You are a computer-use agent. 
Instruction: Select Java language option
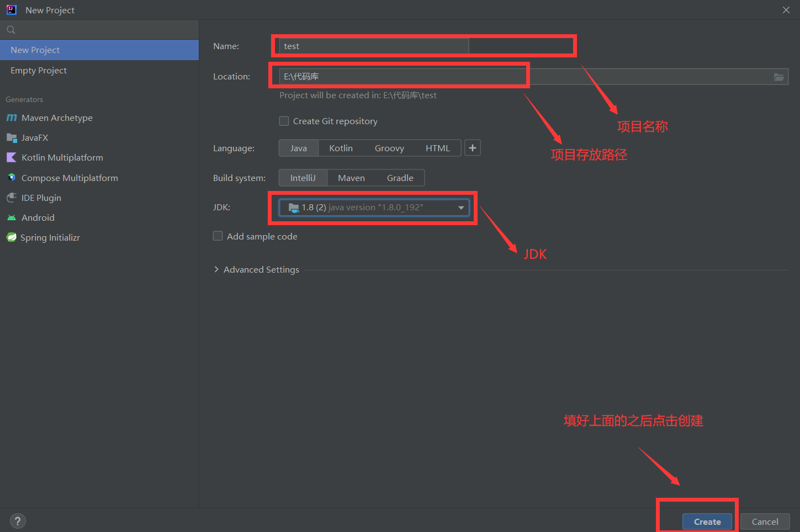coord(299,148)
